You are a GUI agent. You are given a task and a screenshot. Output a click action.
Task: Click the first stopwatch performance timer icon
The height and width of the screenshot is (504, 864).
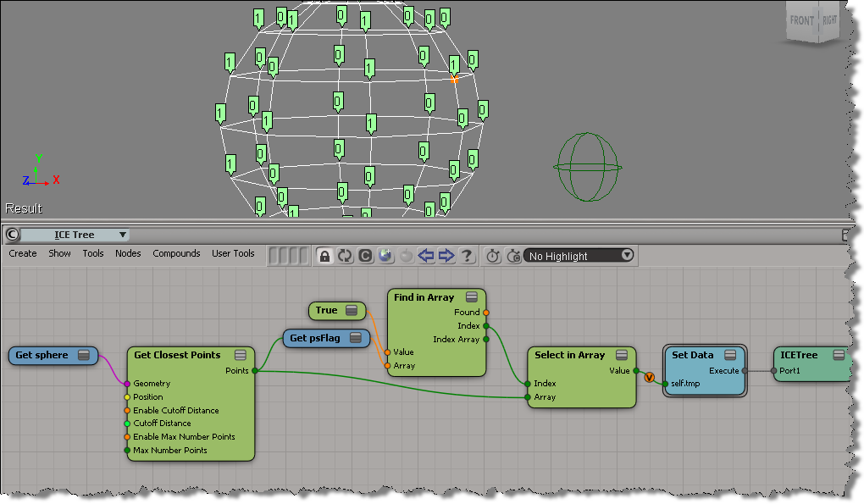[x=494, y=256]
